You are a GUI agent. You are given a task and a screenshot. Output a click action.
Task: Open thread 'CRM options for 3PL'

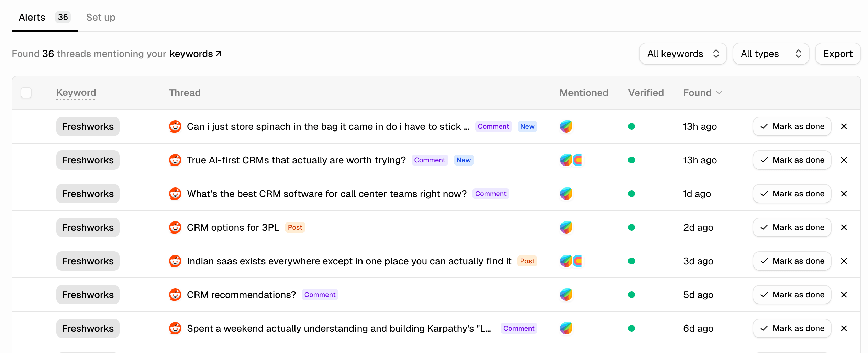(x=233, y=227)
